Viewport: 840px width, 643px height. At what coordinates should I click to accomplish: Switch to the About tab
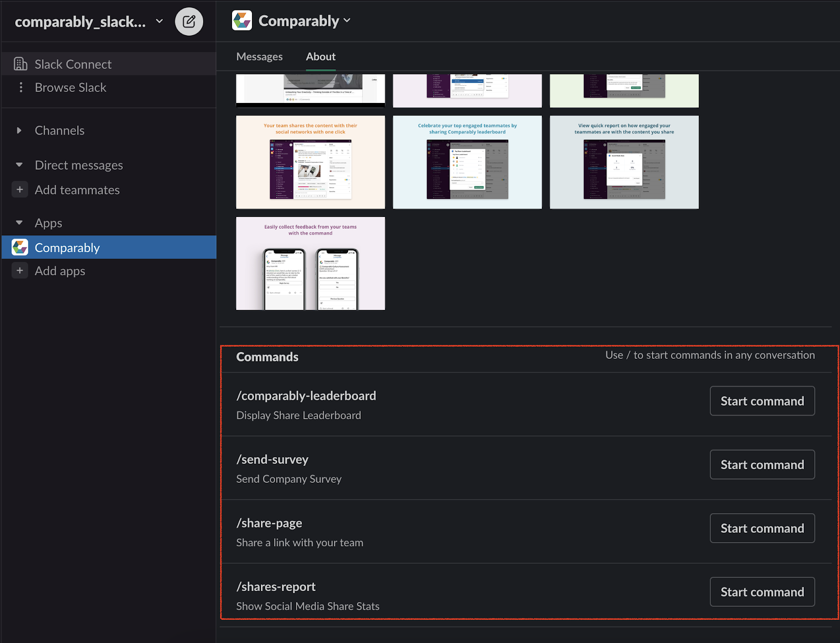(x=320, y=56)
